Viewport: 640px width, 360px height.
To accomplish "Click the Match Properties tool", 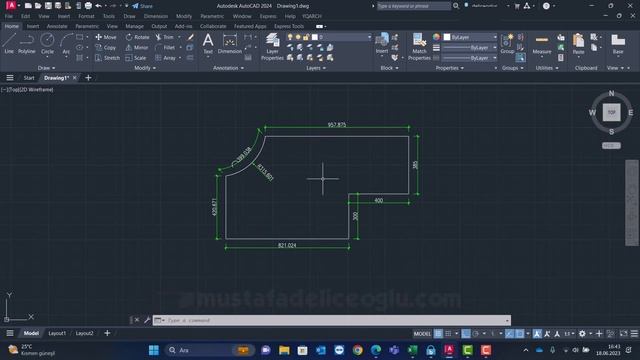I will 419,47.
